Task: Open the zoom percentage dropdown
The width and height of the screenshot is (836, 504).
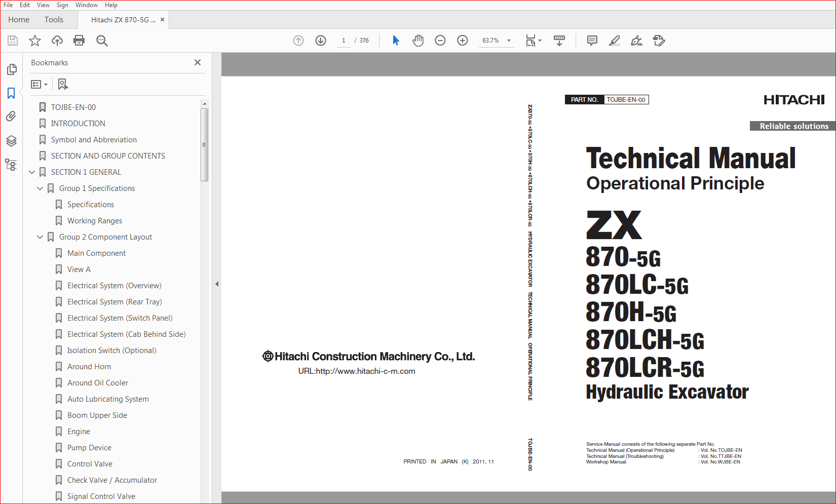Action: pos(509,41)
